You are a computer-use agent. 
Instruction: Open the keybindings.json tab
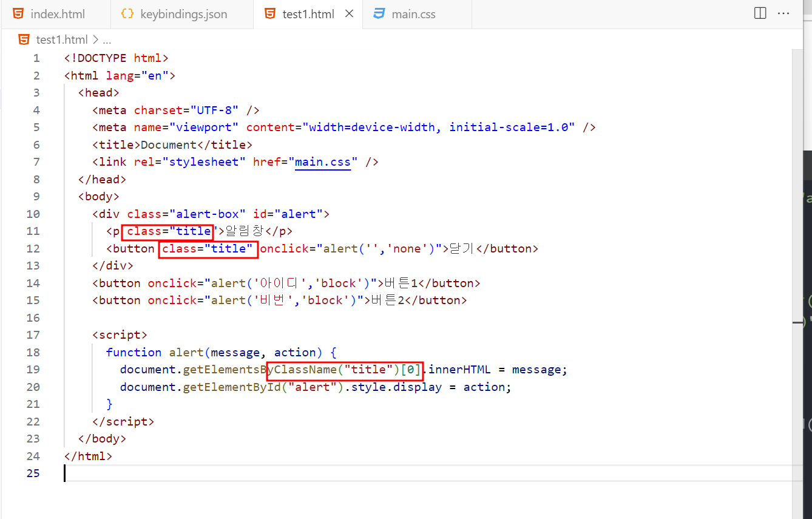click(182, 14)
